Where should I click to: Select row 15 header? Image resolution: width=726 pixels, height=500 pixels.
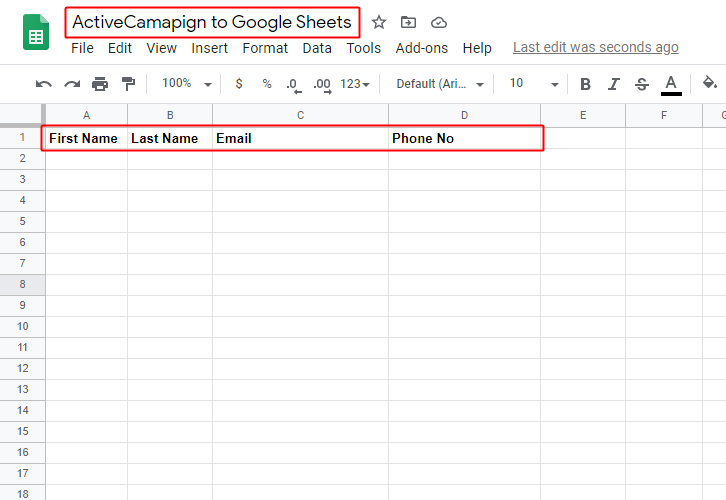tap(22, 431)
